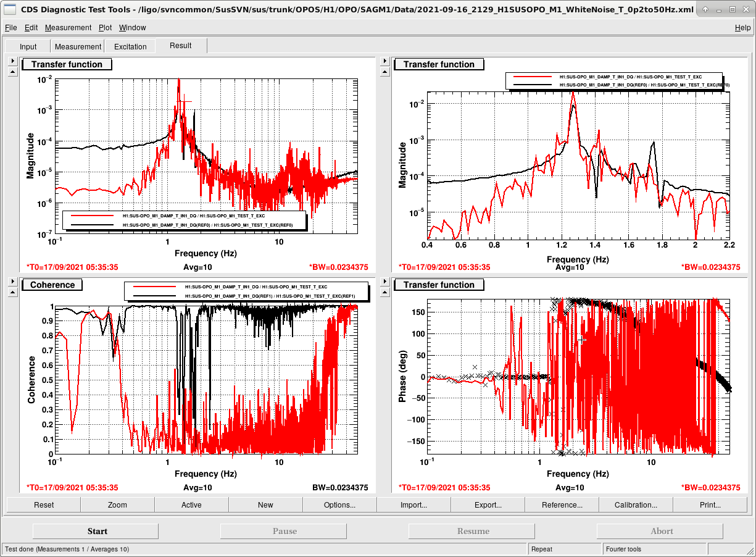Click the Coherence plot title
756x557 pixels.
53,285
